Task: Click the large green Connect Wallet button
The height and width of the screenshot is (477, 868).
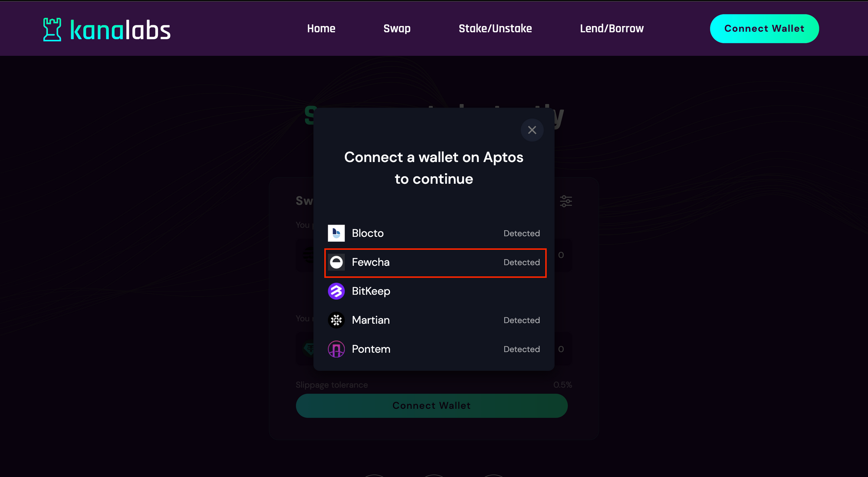Action: (x=432, y=406)
